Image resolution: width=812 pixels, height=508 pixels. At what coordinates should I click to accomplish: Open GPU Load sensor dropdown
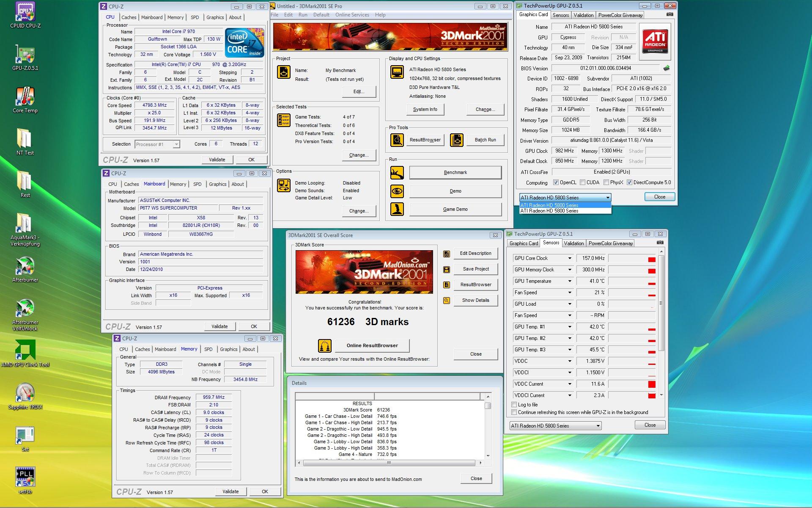569,304
